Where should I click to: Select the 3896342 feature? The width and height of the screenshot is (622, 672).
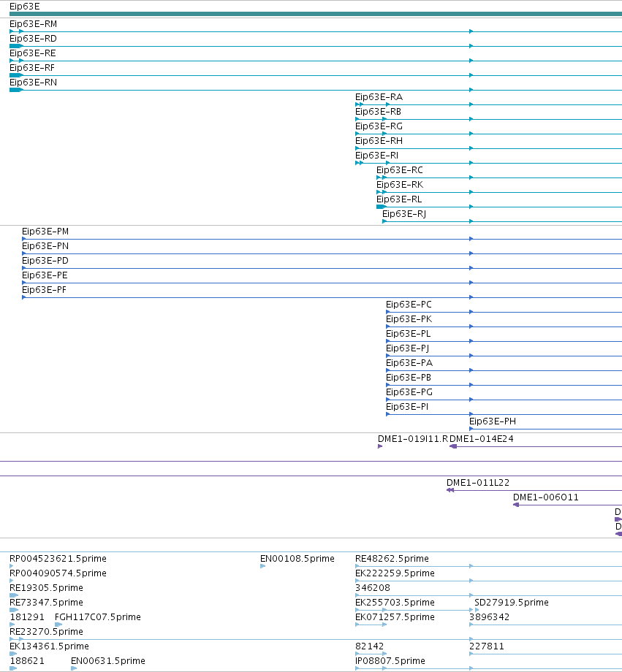tap(490, 616)
